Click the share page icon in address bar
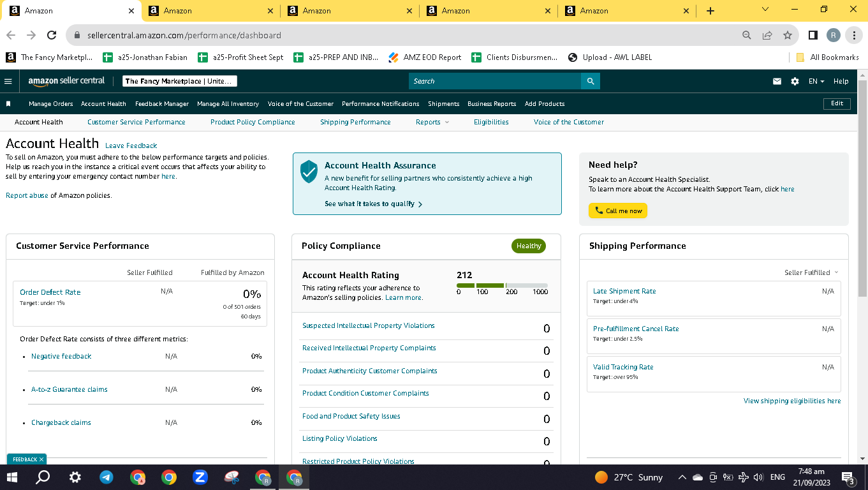This screenshot has height=490, width=868. click(767, 35)
